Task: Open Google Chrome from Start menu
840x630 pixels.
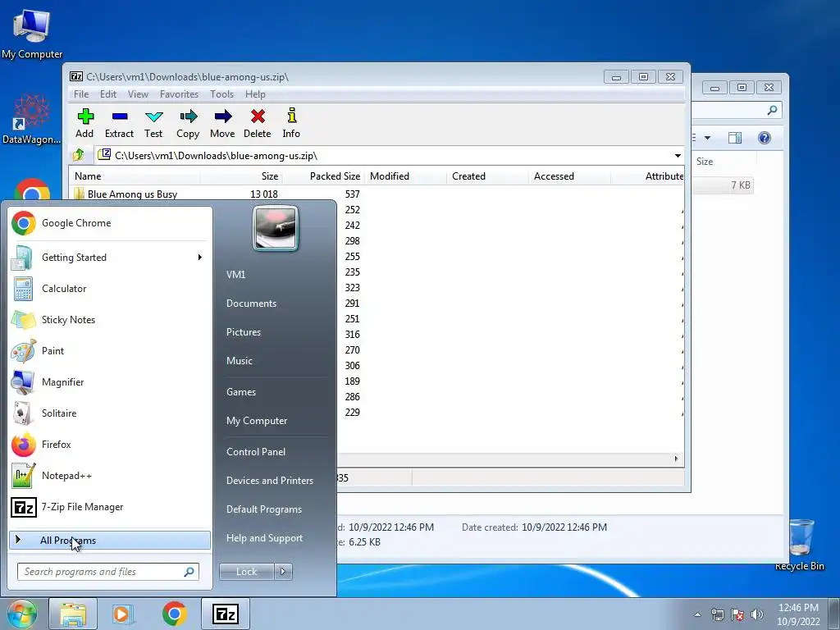Action: 109,223
